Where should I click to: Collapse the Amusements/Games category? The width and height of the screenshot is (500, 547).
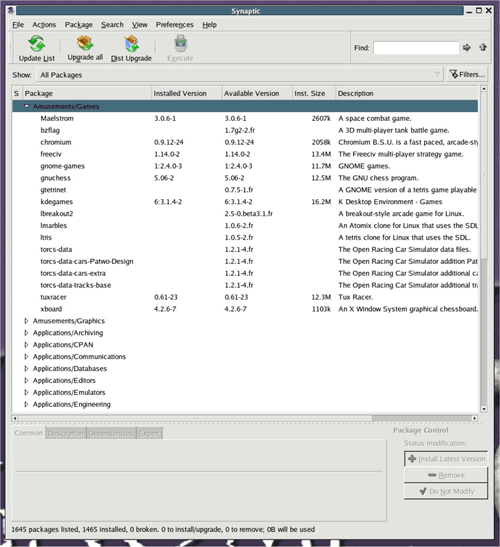point(27,106)
